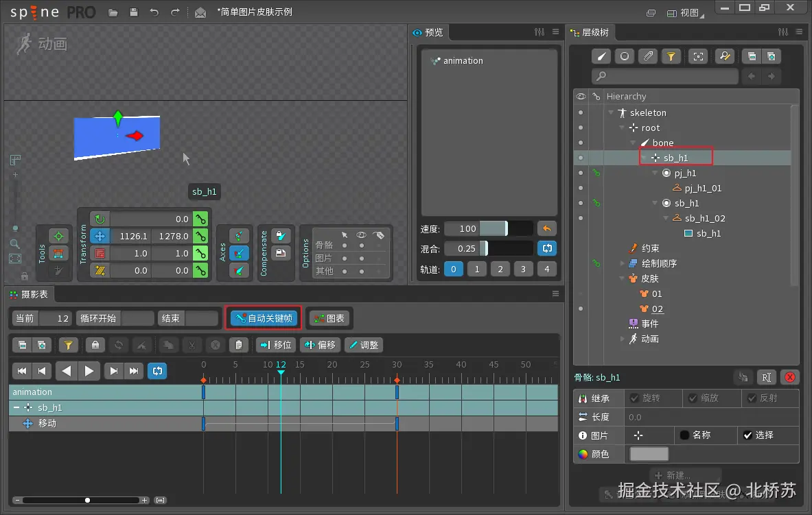812x515 pixels.
Task: Click the hierarchy search field
Action: pos(666,76)
